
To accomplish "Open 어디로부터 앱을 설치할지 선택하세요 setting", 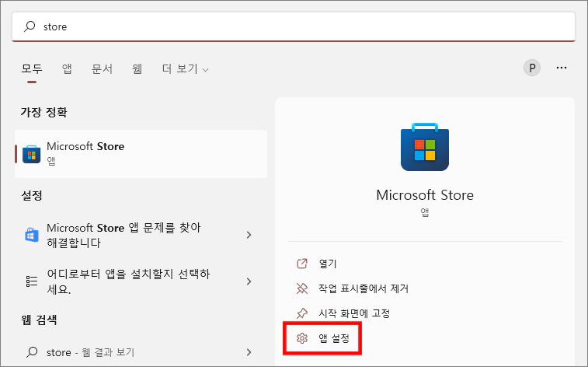I will click(x=141, y=281).
